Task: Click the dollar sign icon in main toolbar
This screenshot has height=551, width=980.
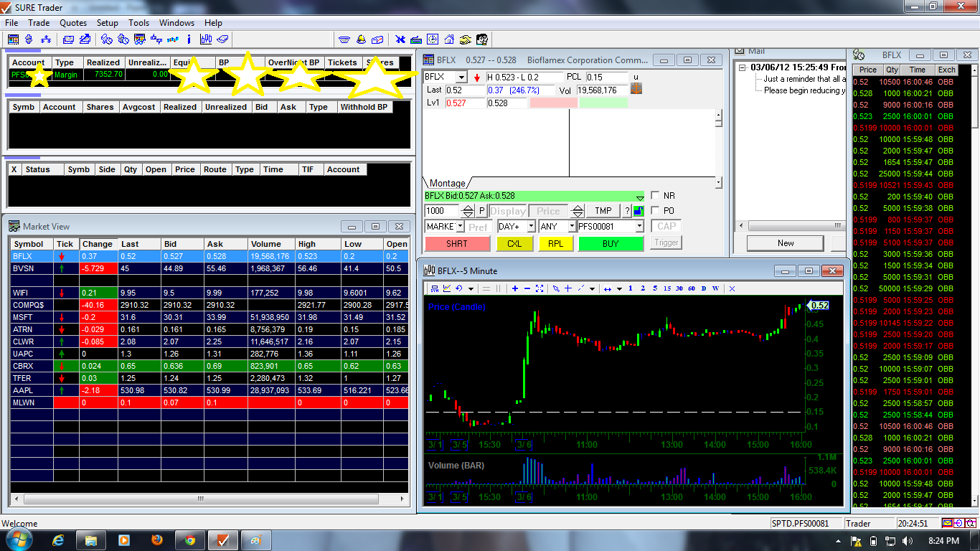Action: (x=29, y=39)
